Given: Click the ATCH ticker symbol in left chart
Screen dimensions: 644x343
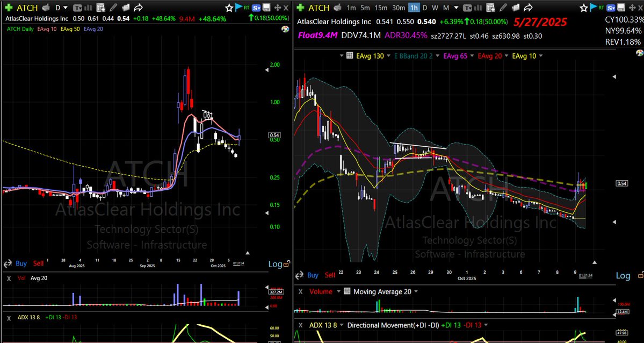Looking at the screenshot, I should pyautogui.click(x=27, y=8).
